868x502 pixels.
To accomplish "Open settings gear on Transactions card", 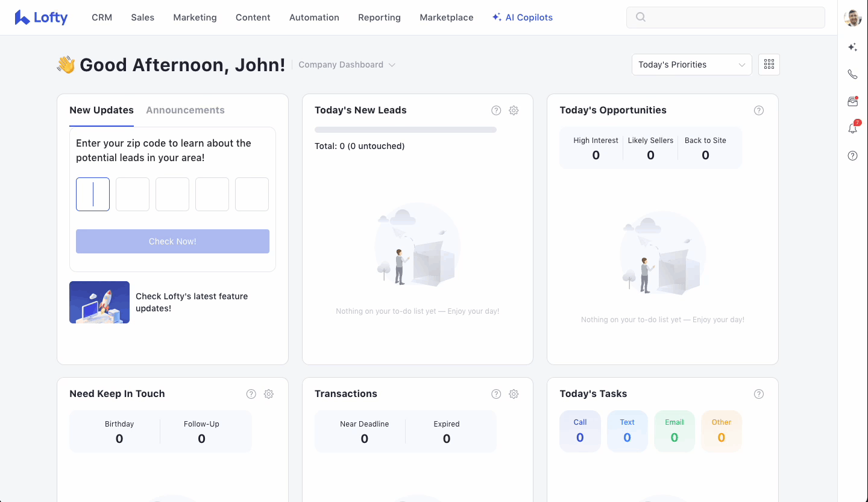I will [514, 394].
